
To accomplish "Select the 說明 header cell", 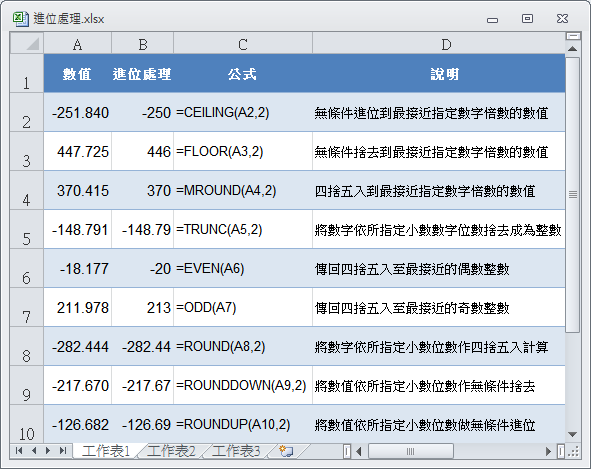I will [x=439, y=73].
